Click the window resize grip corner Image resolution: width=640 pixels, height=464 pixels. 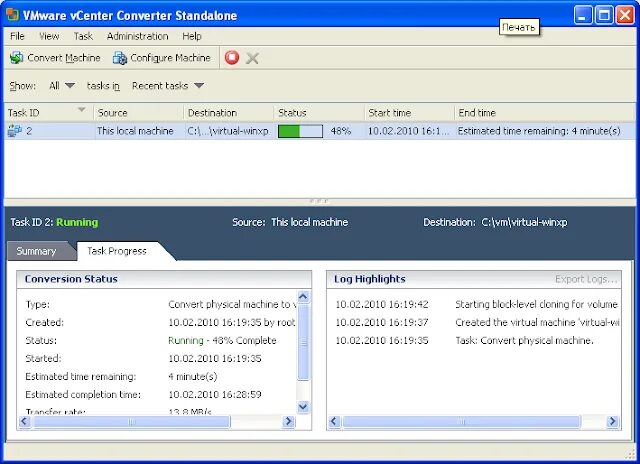pos(629,453)
